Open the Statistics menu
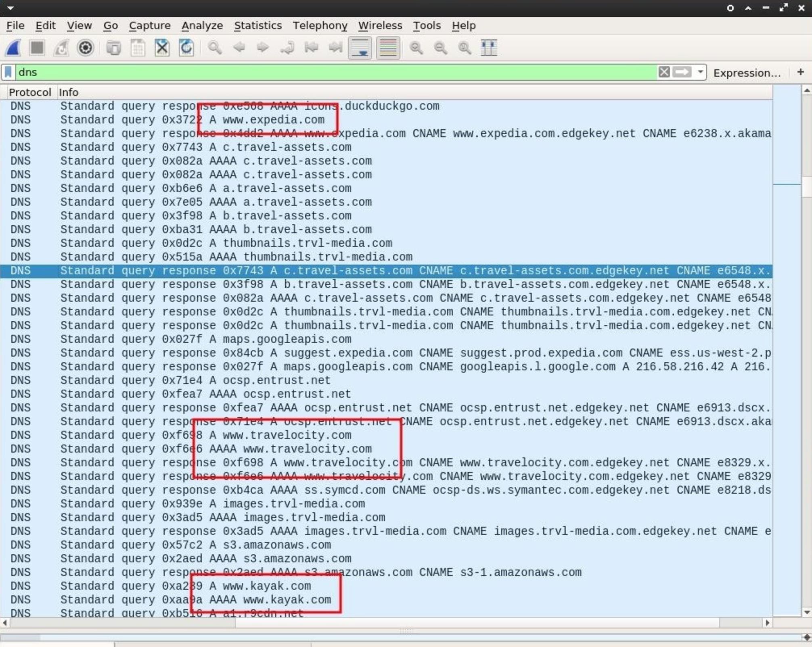The image size is (812, 647). click(x=257, y=25)
